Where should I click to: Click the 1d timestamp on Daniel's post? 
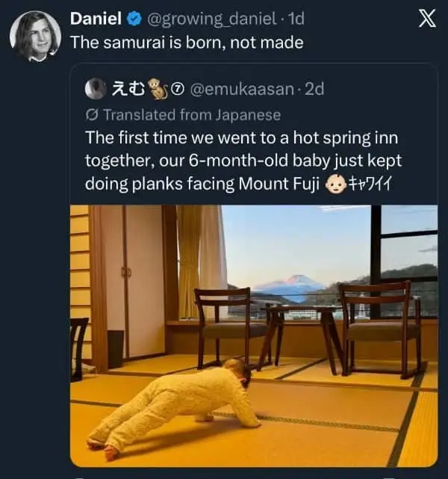296,18
